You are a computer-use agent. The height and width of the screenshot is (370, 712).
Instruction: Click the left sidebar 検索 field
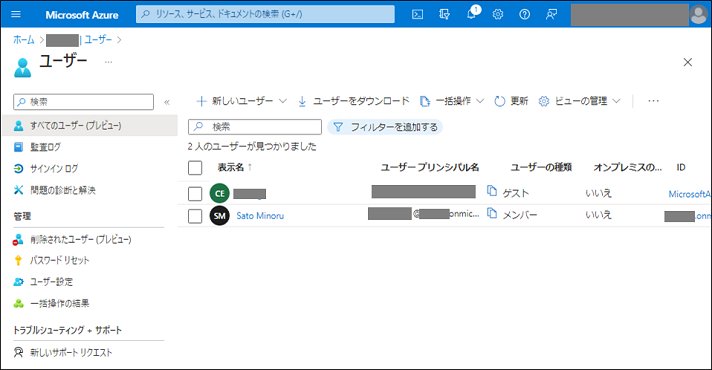84,102
